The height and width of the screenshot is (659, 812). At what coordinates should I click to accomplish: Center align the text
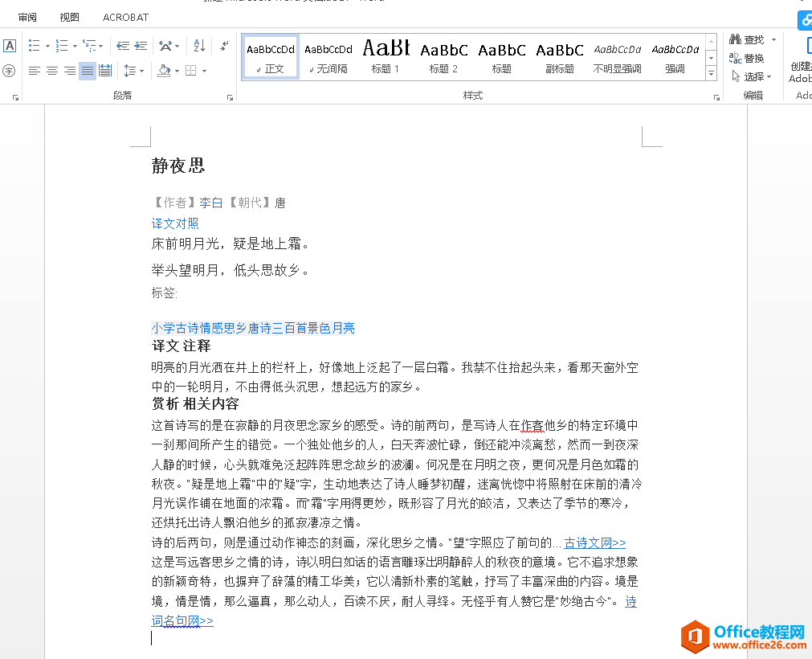(52, 71)
